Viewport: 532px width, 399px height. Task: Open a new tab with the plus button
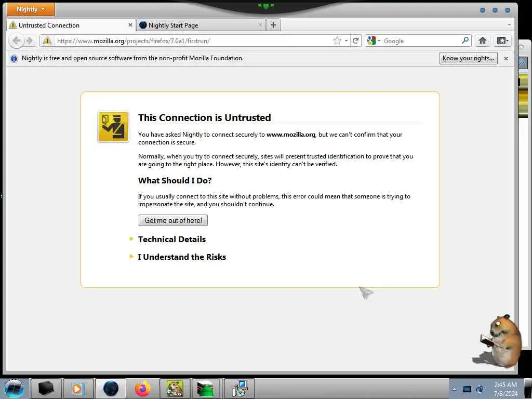(x=273, y=25)
